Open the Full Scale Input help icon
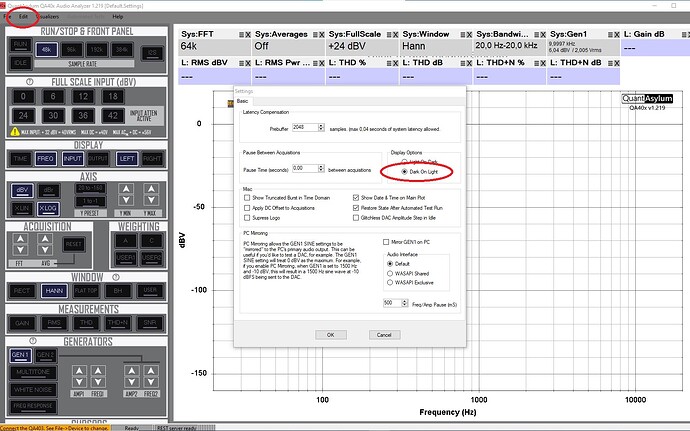This screenshot has width=690, height=431. point(29,82)
